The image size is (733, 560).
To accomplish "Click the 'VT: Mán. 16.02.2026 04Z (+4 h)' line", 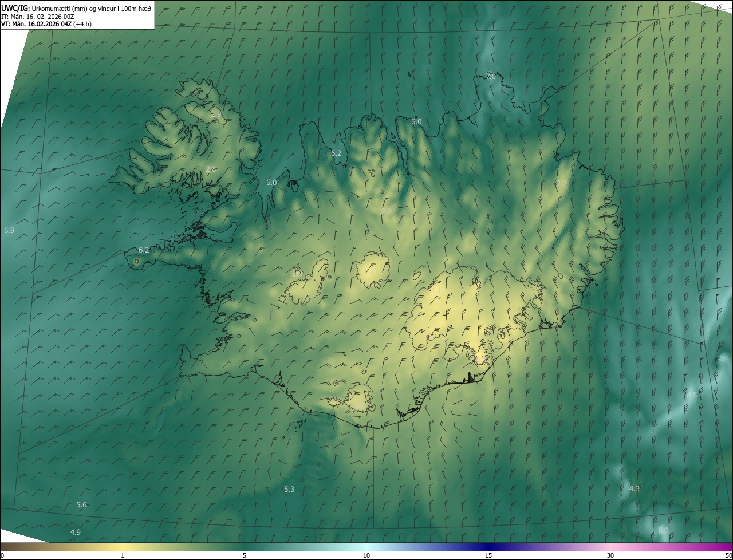I will 46,24.
